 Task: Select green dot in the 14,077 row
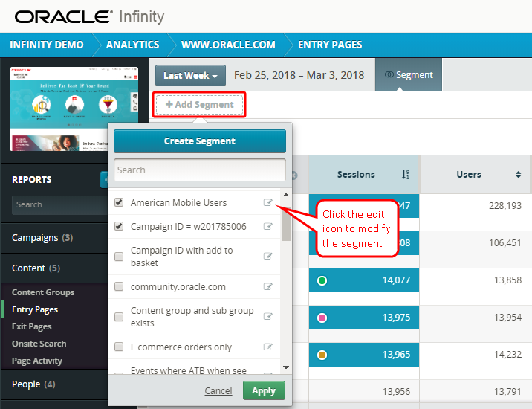[x=322, y=280]
